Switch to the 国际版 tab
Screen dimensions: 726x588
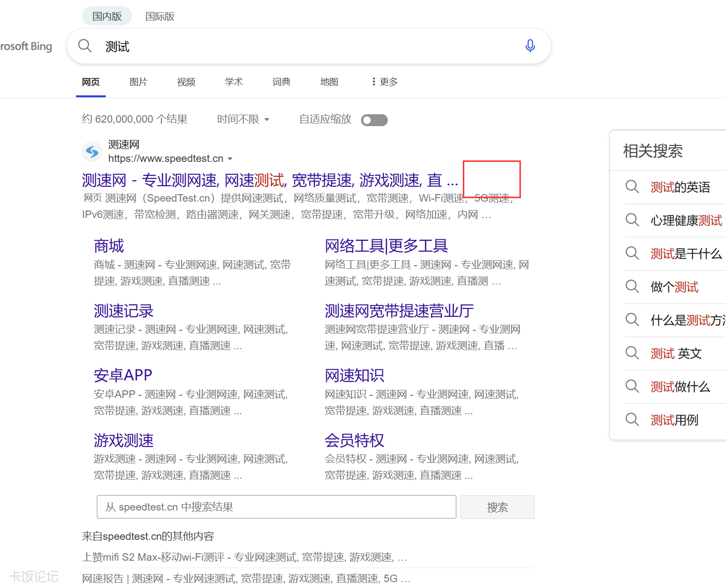click(160, 16)
